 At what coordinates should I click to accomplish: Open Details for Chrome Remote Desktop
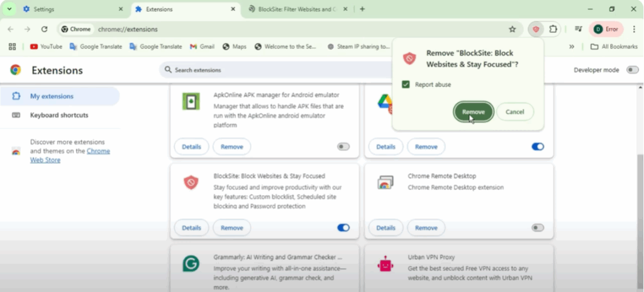[386, 227]
